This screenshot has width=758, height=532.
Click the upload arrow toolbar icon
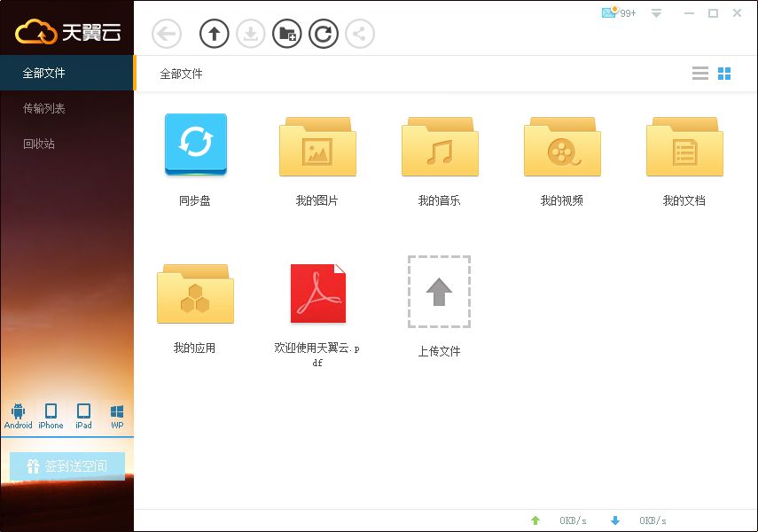coord(215,34)
